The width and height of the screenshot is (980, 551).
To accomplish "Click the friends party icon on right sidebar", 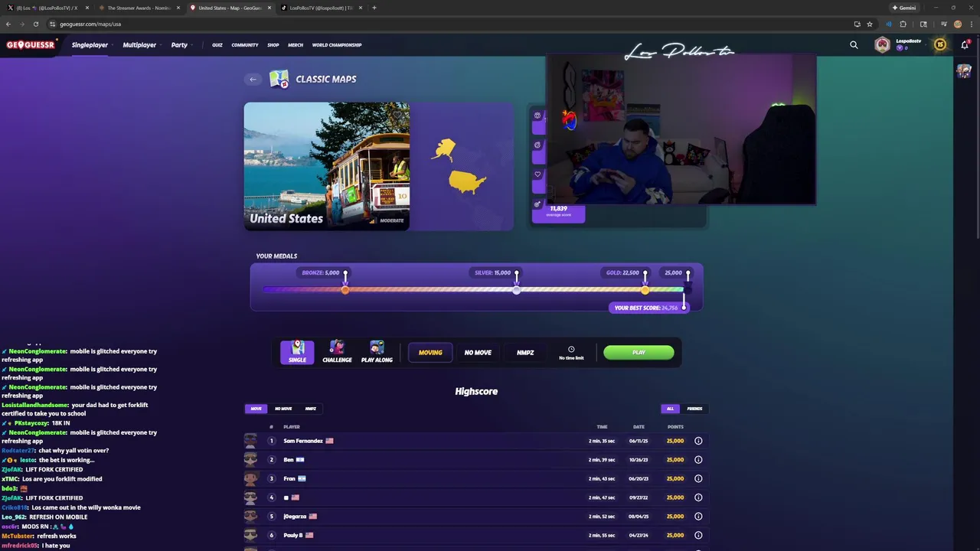I will pos(964,71).
